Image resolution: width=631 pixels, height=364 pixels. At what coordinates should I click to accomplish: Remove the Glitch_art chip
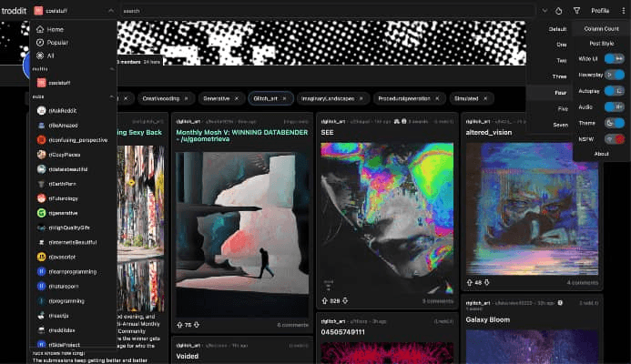click(284, 98)
